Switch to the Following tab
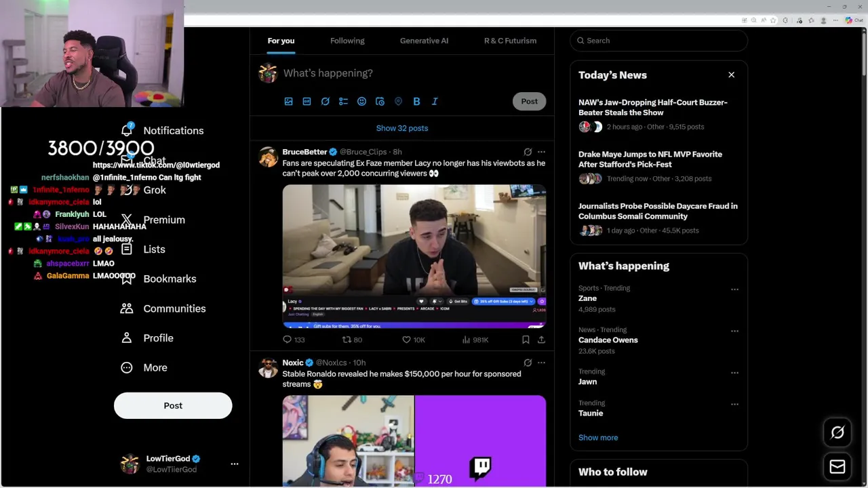 click(x=347, y=41)
